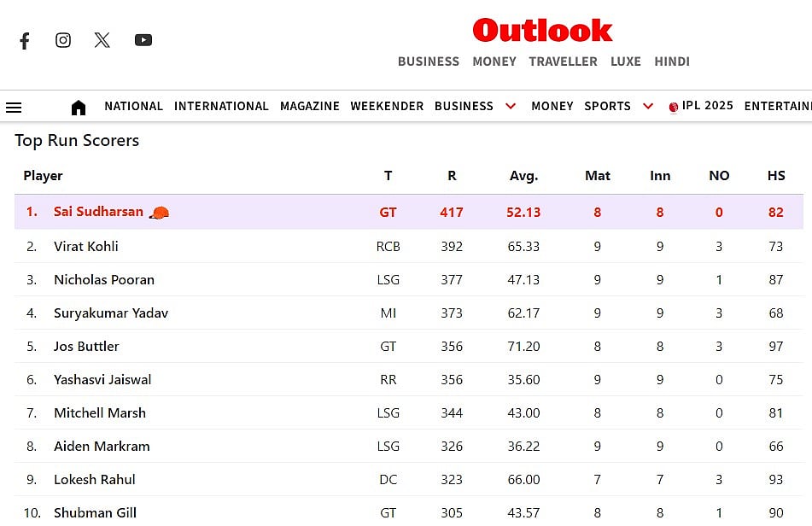Select Shubman Gill's 305 runs cell
This screenshot has height=526, width=812.
pyautogui.click(x=452, y=513)
